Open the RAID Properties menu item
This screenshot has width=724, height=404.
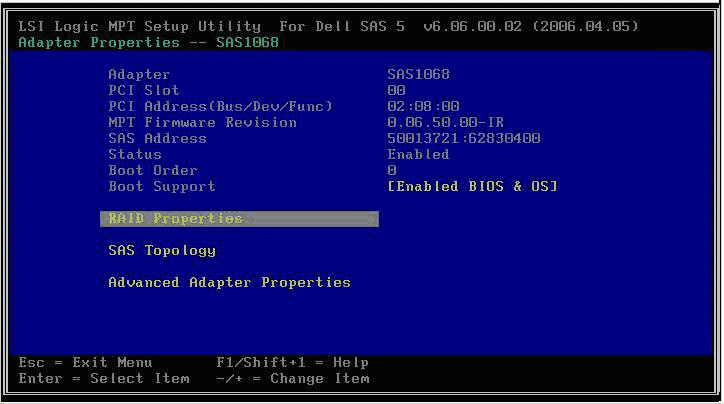[239, 219]
